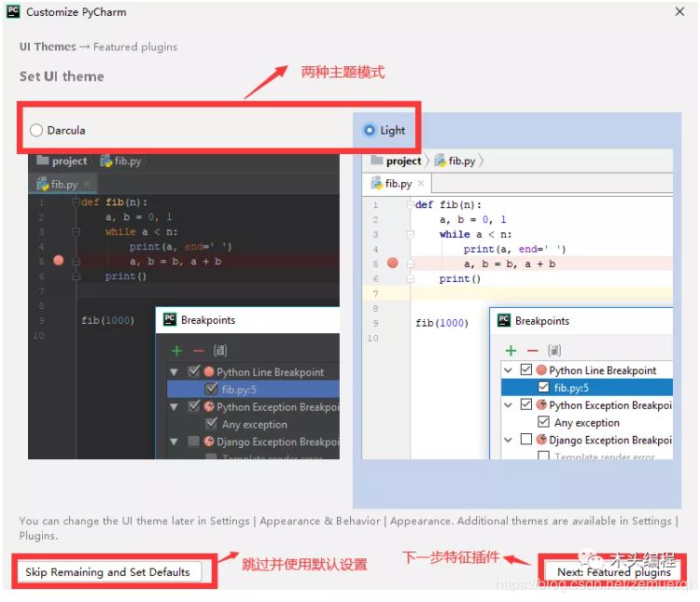
Task: Click red minus remove icon in Darcula preview
Action: (x=199, y=351)
